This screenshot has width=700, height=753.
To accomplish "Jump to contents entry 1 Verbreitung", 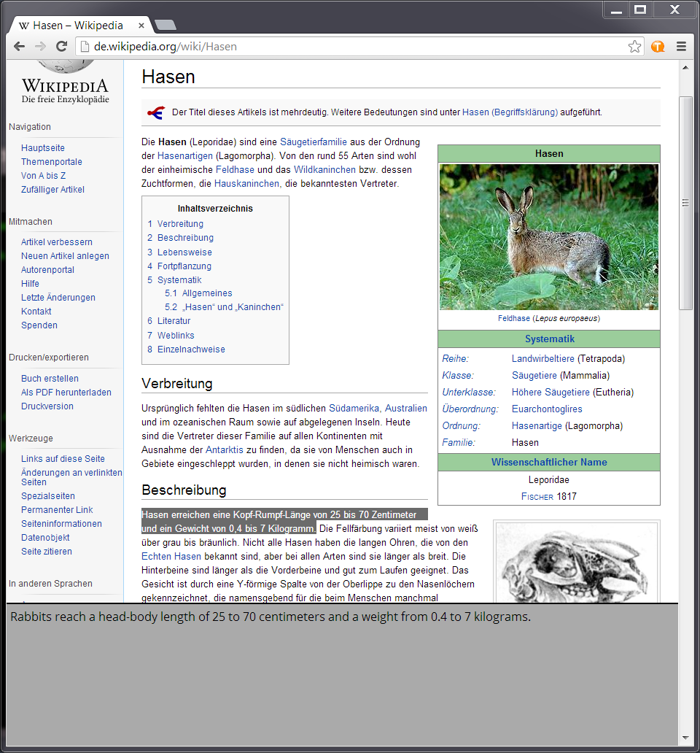I will tap(176, 224).
